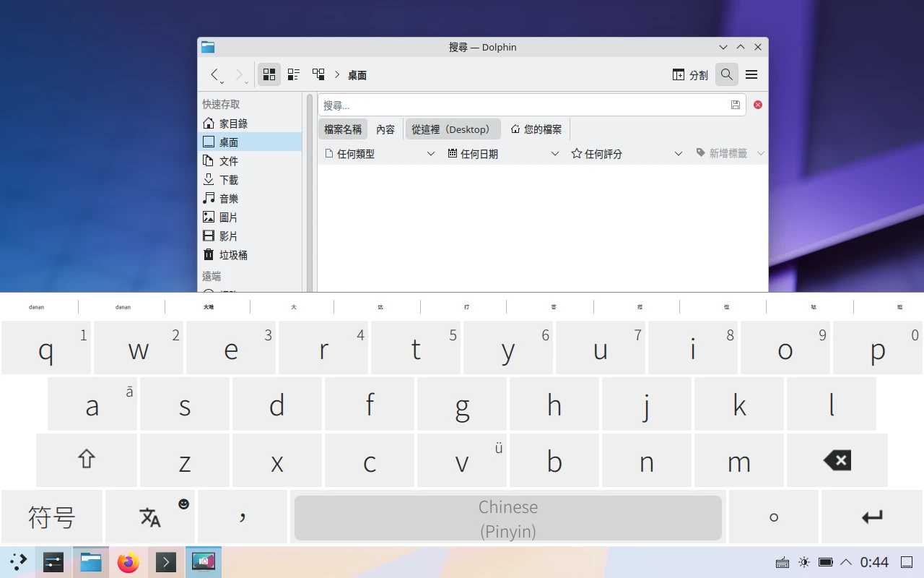Toggle search by 檔案名稱 (filename)
Image resolution: width=924 pixels, height=578 pixels.
click(x=343, y=129)
